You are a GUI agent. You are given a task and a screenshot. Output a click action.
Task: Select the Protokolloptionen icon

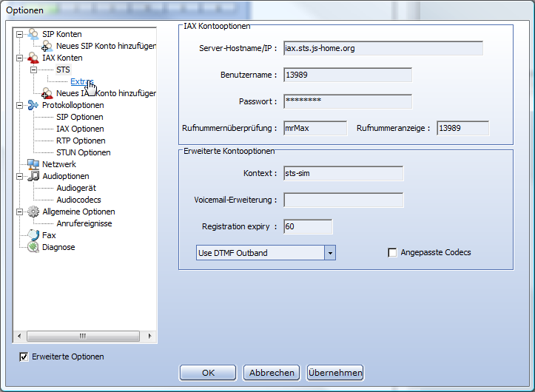33,105
